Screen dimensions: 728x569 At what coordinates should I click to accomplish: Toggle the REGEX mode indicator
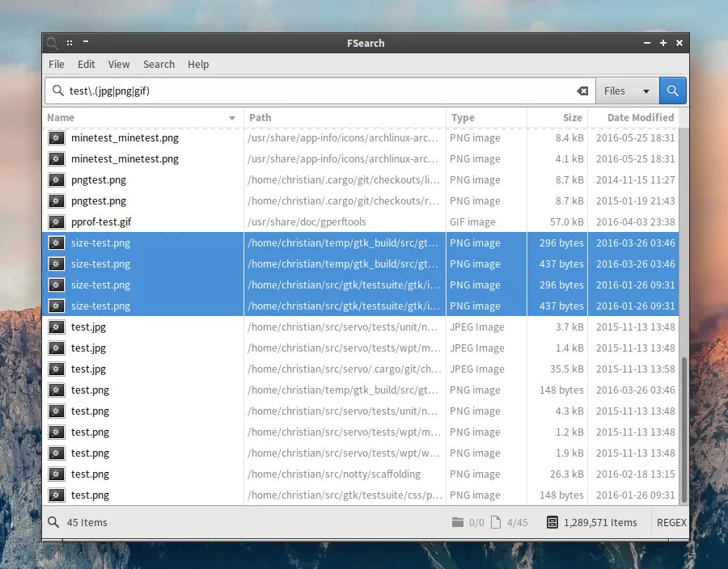click(671, 523)
